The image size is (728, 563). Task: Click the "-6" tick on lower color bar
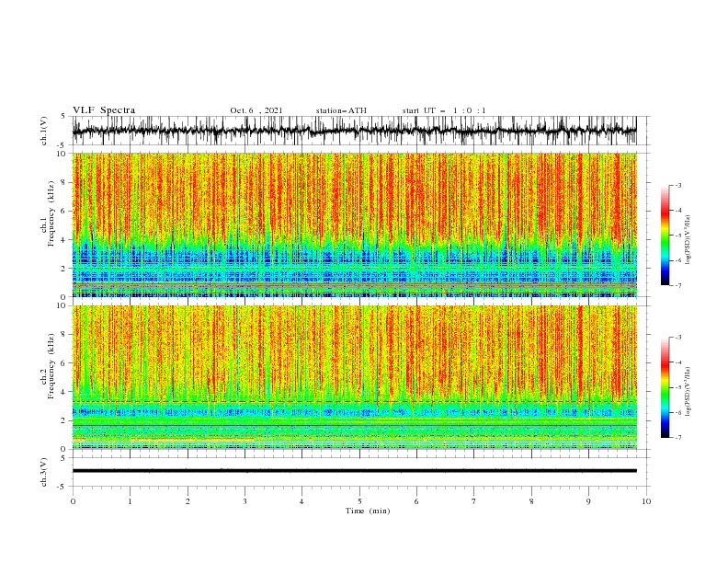pyautogui.click(x=677, y=412)
